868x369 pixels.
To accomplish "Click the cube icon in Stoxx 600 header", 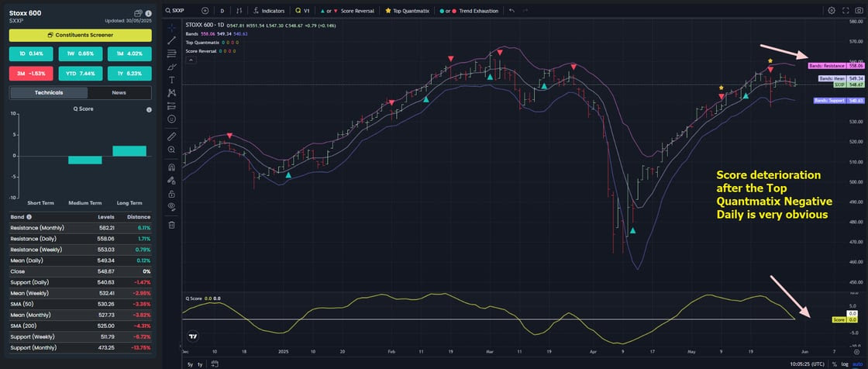I will click(139, 12).
